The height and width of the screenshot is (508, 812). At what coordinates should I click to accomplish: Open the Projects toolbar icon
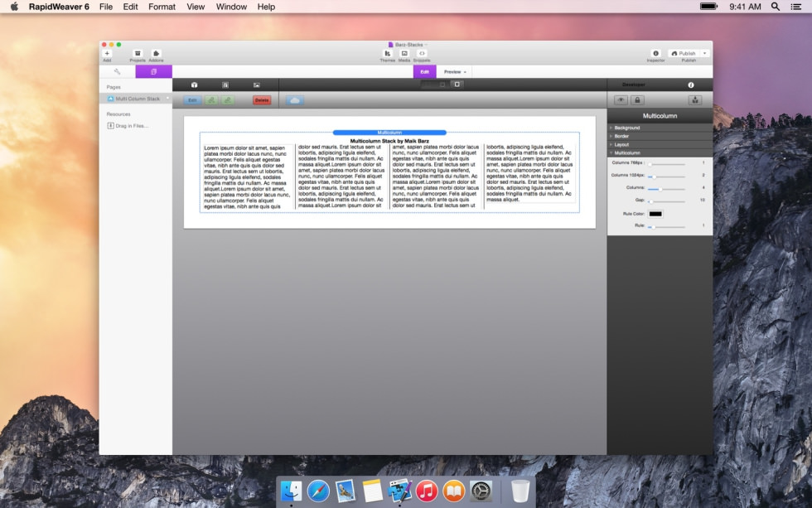coord(138,53)
